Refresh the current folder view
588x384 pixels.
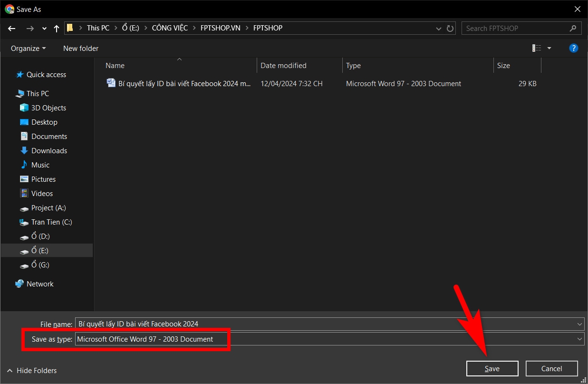pos(450,29)
